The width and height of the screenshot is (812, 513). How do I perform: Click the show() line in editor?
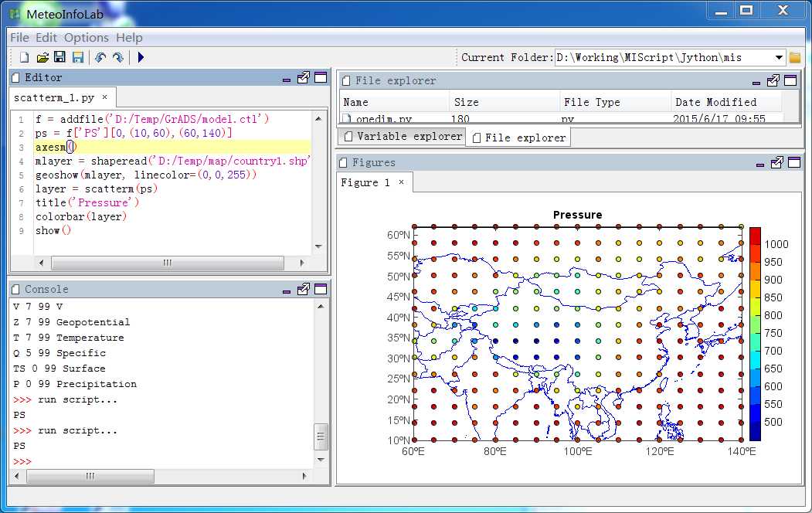[53, 231]
